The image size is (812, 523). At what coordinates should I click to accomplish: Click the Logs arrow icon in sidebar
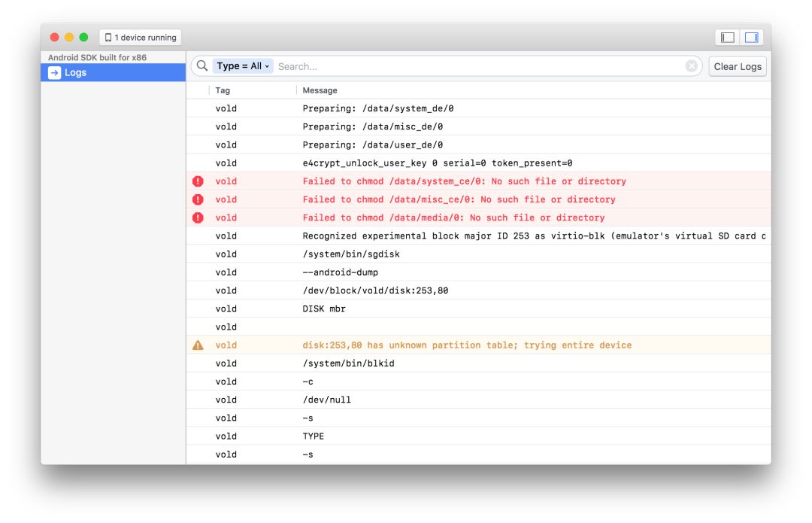tap(54, 72)
